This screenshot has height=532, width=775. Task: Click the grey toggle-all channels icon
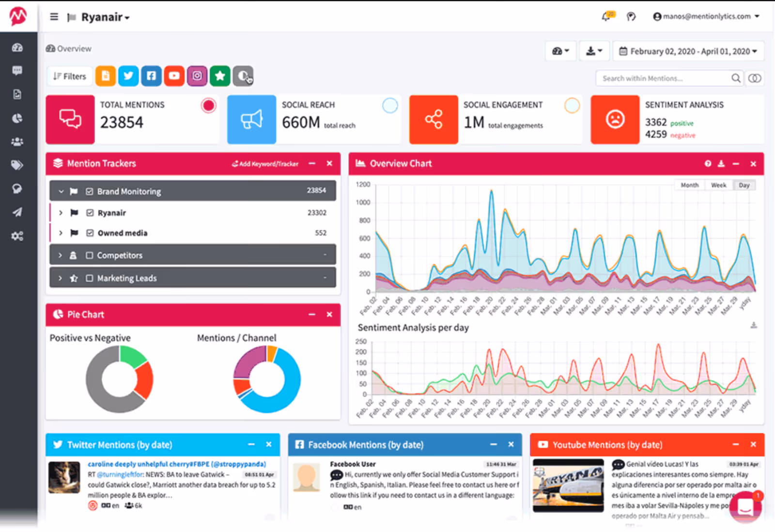point(243,76)
